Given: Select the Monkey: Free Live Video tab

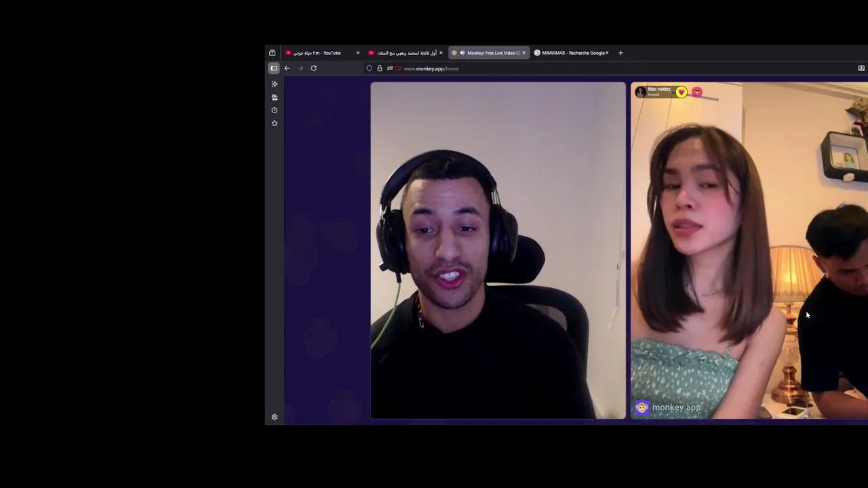Looking at the screenshot, I should (x=488, y=53).
